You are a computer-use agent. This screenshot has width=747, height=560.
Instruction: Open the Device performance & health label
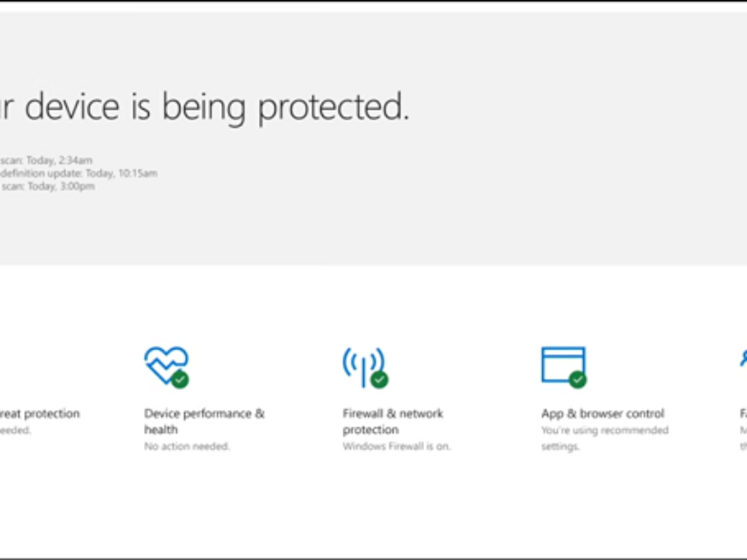pyautogui.click(x=204, y=421)
